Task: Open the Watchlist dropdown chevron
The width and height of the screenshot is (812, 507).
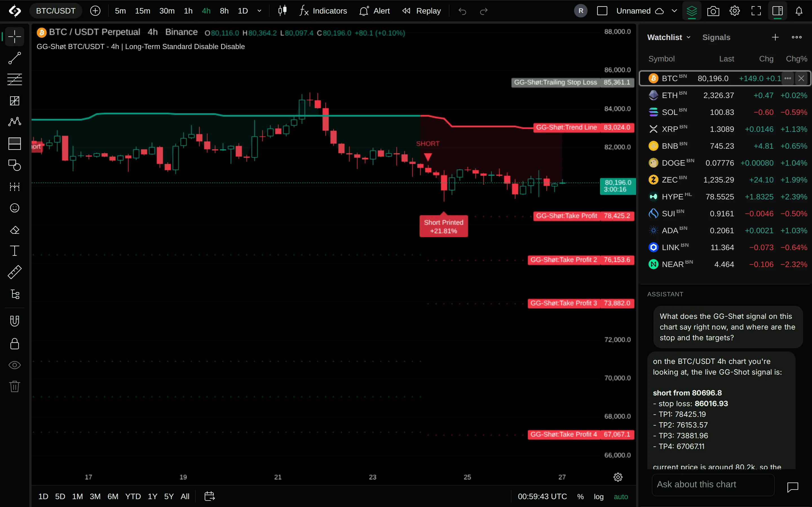Action: [689, 37]
